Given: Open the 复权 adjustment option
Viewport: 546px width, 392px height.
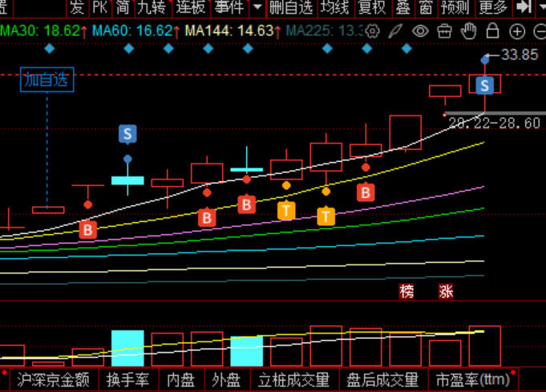Looking at the screenshot, I should coord(371,8).
